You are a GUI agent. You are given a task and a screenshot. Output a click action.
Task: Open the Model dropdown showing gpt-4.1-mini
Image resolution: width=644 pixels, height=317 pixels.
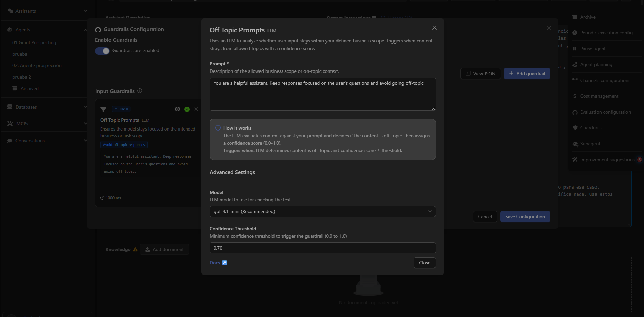coord(322,211)
